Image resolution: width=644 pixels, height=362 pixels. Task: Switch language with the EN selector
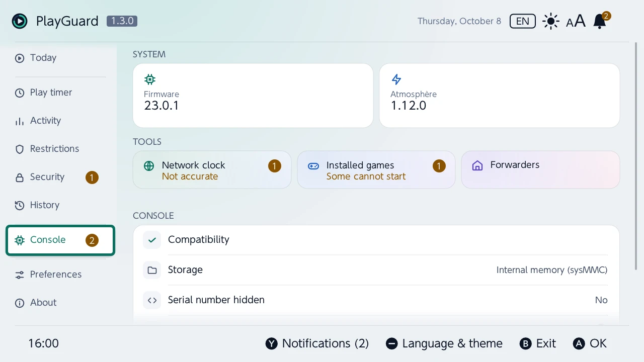click(x=523, y=21)
